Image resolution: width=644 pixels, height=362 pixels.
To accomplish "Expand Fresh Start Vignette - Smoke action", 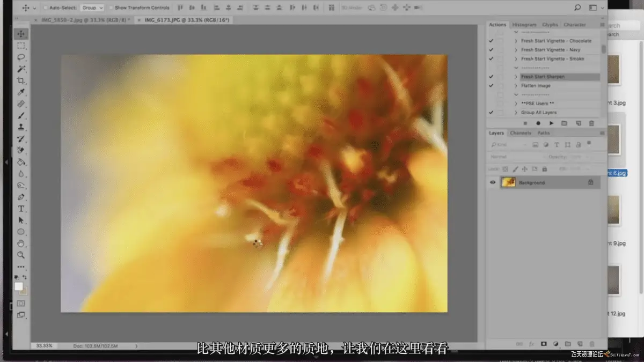I will click(x=516, y=58).
